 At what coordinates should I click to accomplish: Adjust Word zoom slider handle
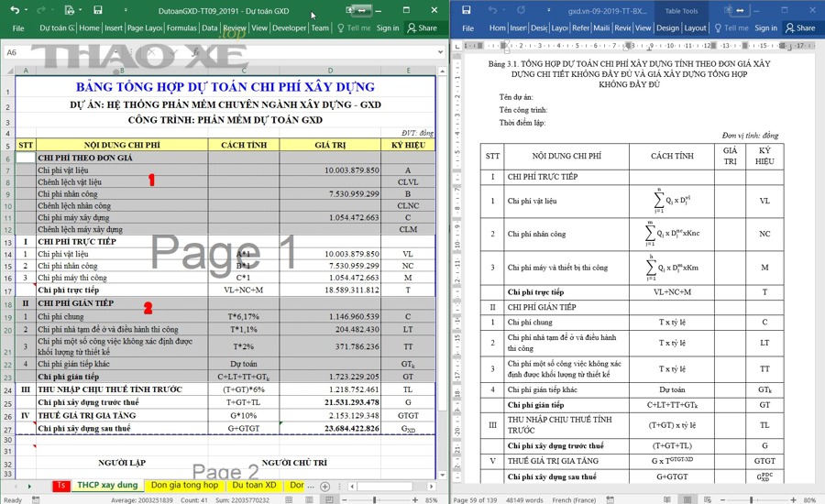point(752,499)
